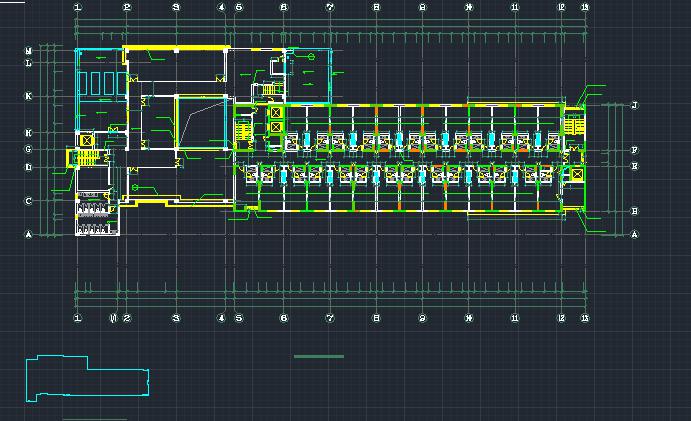Pick grid bubble 1/1 in the bottom axis row
The height and width of the screenshot is (421, 691).
pyautogui.click(x=113, y=318)
